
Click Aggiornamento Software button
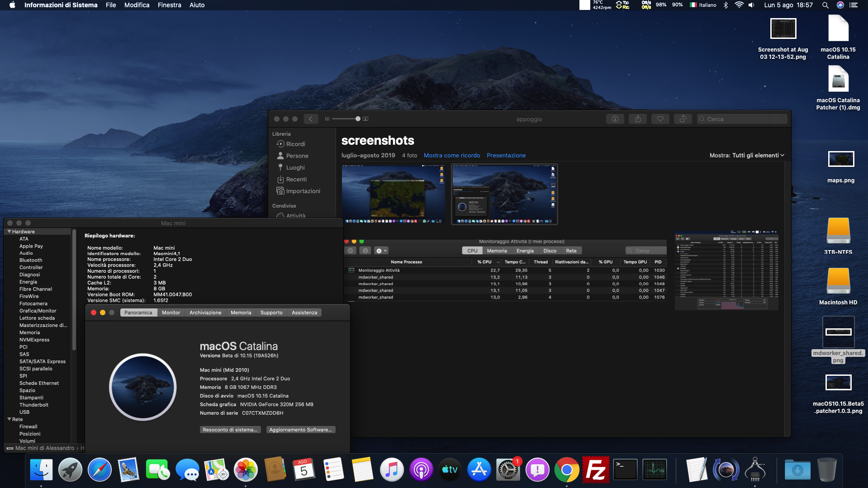tap(301, 430)
